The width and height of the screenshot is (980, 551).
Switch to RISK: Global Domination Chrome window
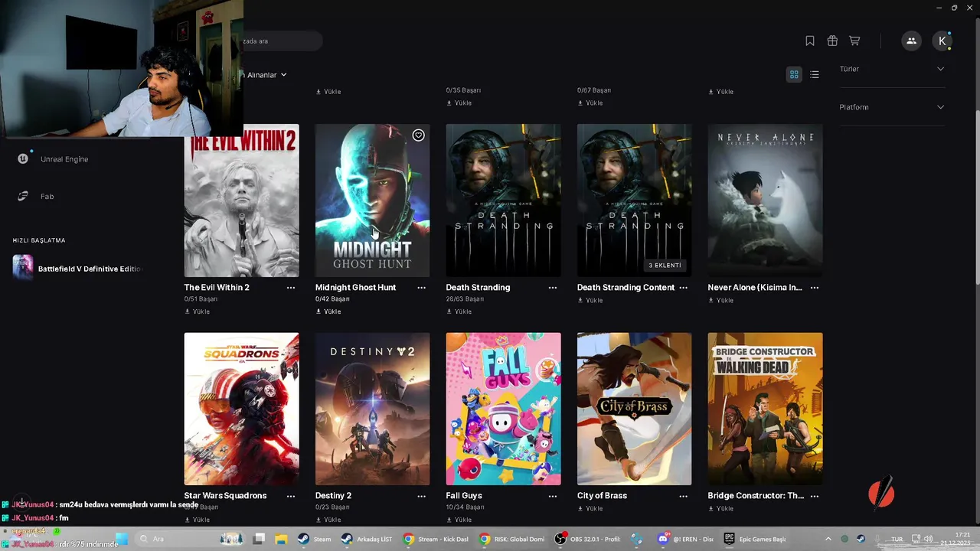point(511,539)
